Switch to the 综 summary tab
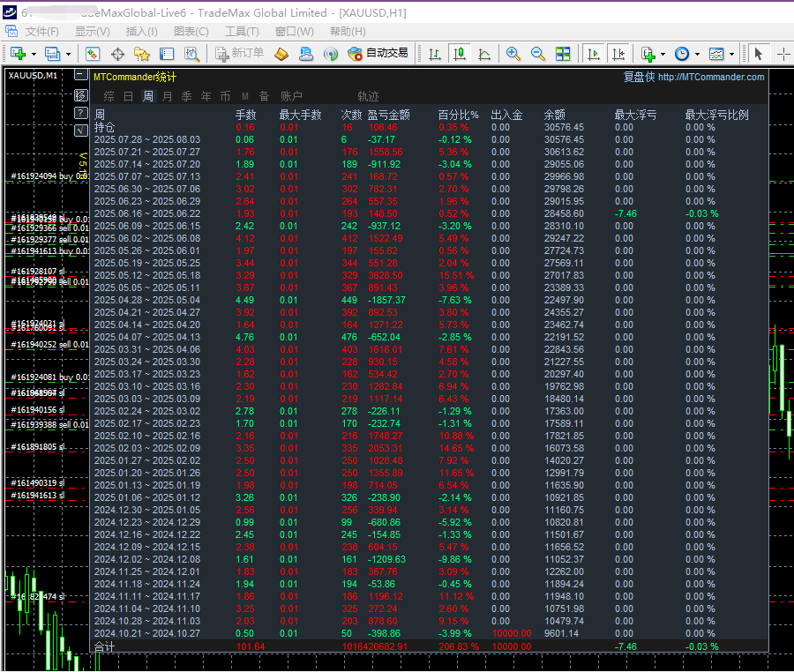 (109, 96)
